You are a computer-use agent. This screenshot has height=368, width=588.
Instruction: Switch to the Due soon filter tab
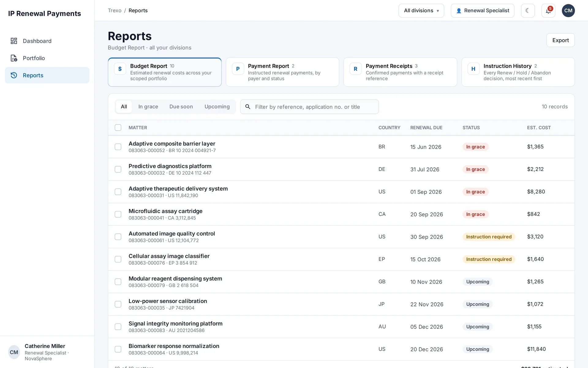181,107
